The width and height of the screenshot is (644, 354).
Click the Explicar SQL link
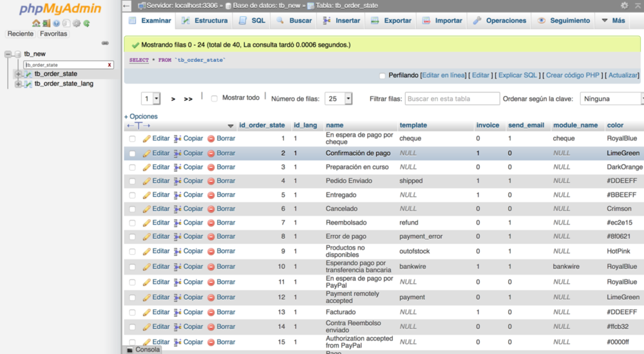(x=517, y=75)
